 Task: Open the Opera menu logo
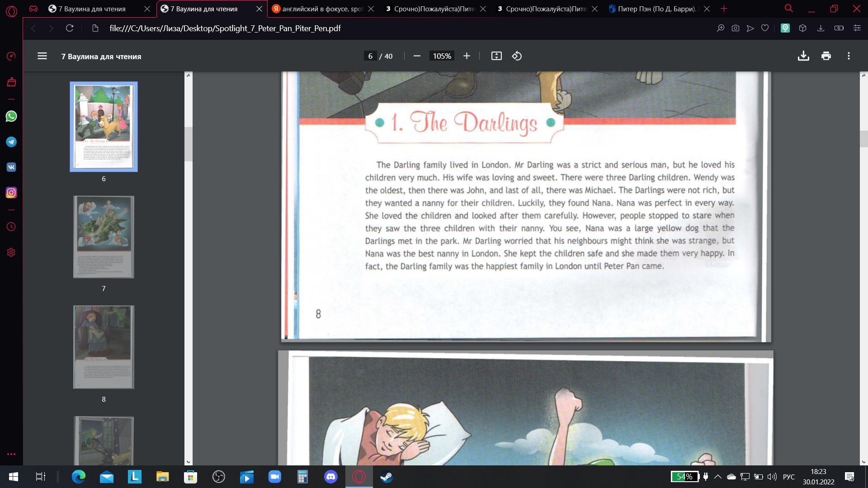(x=11, y=10)
